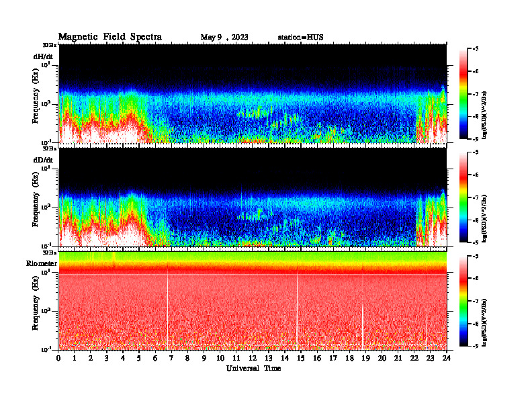Click hour tick "10" on time axis
Screen dimensions: 532x411
click(x=220, y=358)
